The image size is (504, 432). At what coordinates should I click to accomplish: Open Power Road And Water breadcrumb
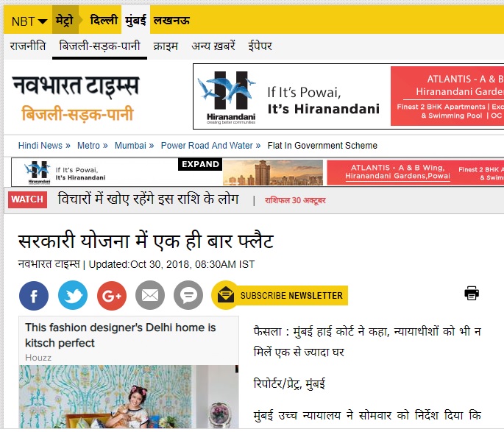tap(207, 146)
